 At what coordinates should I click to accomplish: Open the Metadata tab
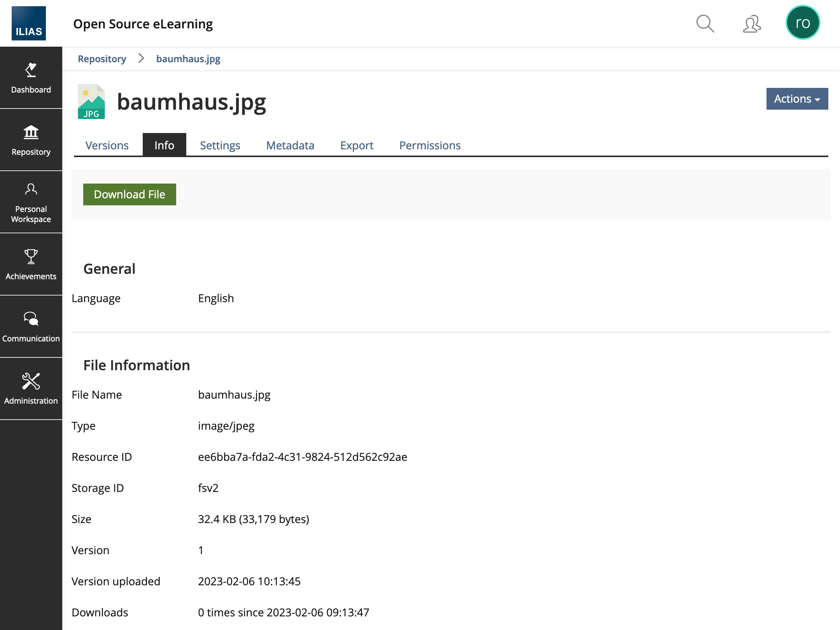tap(290, 145)
